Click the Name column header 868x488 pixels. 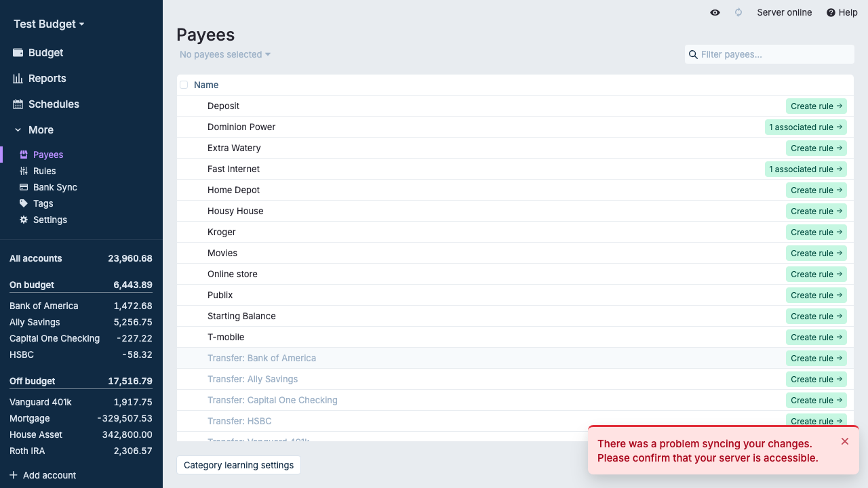click(206, 85)
